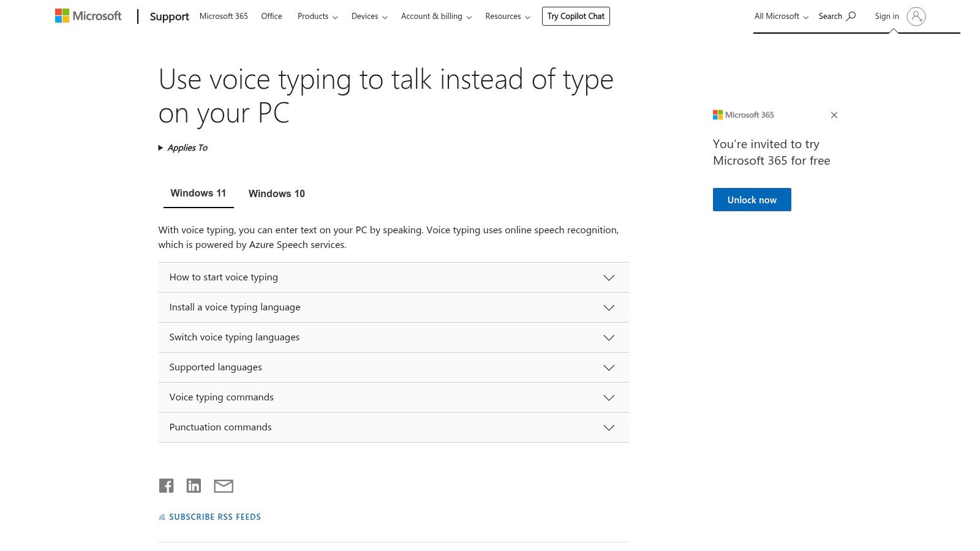Click the RSS feed icon next to Subscribe
The height and width of the screenshot is (551, 980).
(x=161, y=516)
